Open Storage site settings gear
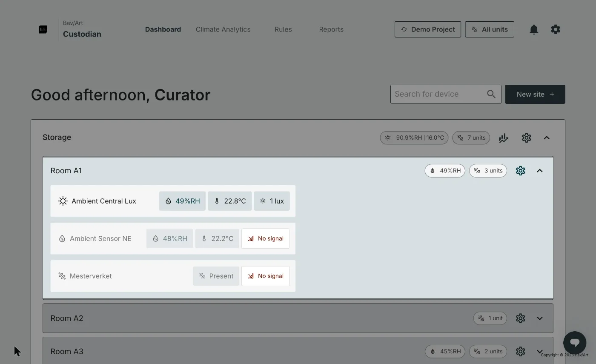This screenshot has width=596, height=364. click(x=527, y=138)
